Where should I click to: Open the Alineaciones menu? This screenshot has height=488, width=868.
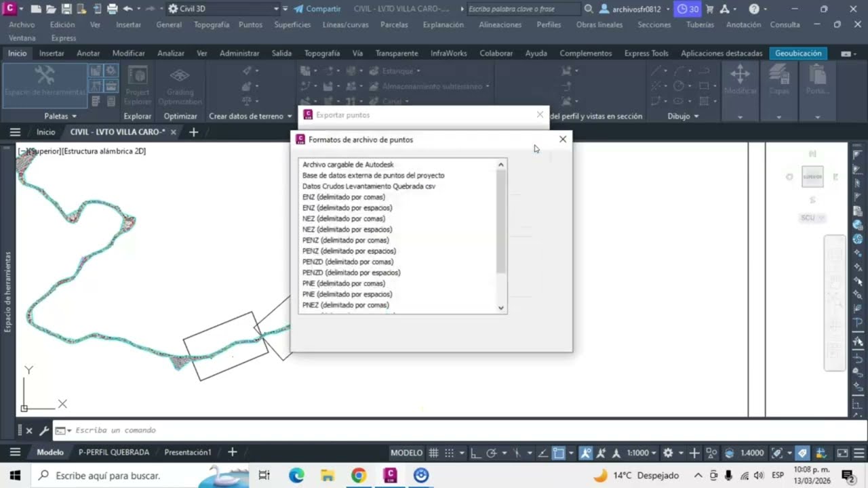tap(500, 24)
